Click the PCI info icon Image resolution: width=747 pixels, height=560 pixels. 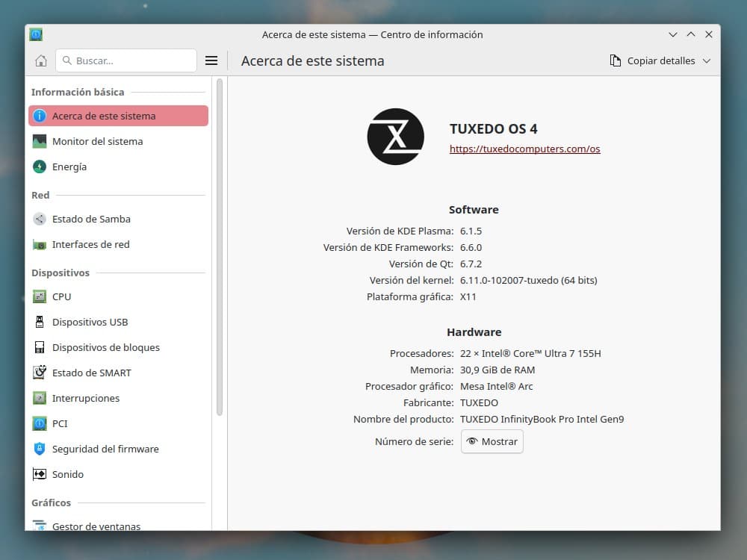(40, 423)
